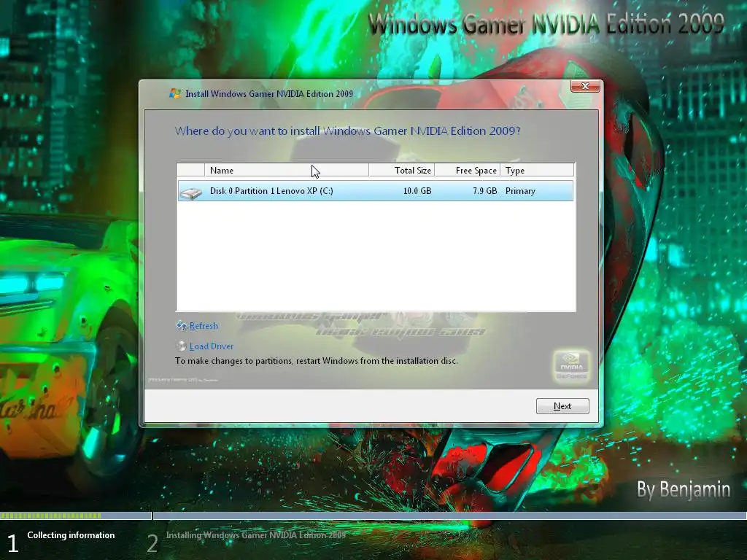Click the Installing Windows Gamer NVIDIA Edition step
747x560 pixels.
click(x=256, y=535)
